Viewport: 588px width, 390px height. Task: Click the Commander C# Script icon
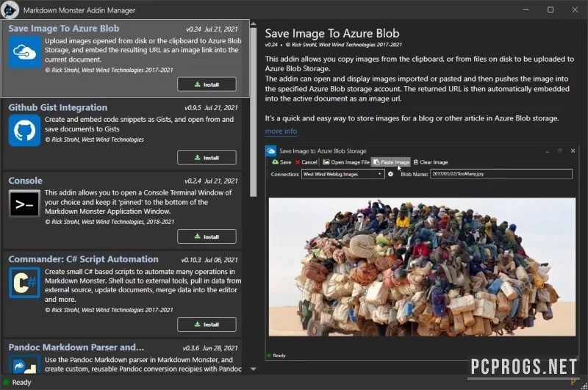24,283
